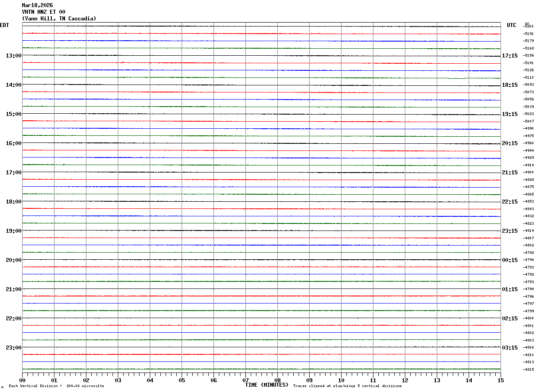Click the 03:15 UTC time label

tap(509, 348)
